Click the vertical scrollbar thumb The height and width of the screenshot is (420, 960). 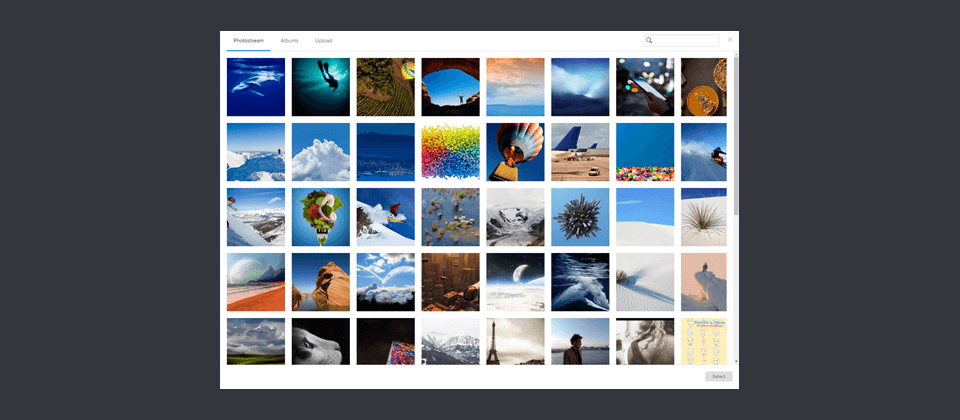pos(736,135)
